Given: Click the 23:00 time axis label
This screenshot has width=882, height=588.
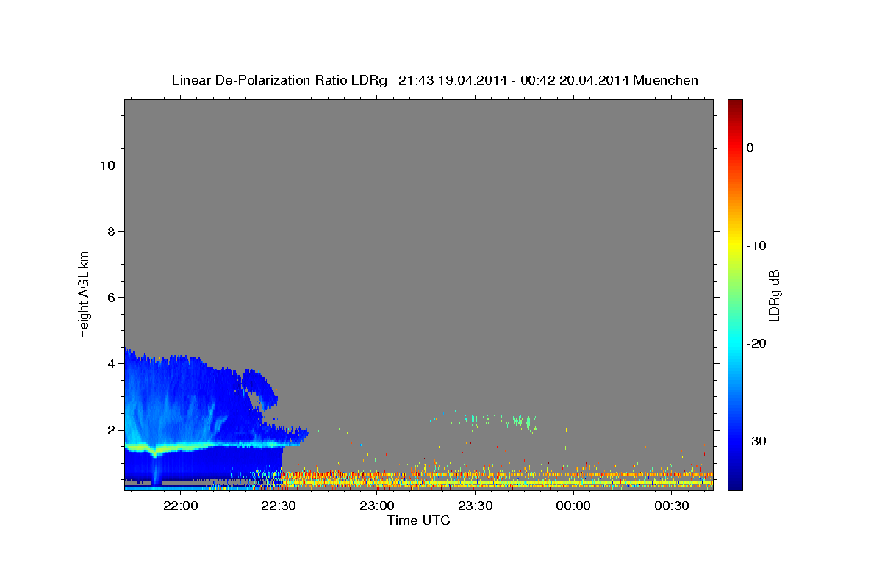Looking at the screenshot, I should tap(376, 506).
